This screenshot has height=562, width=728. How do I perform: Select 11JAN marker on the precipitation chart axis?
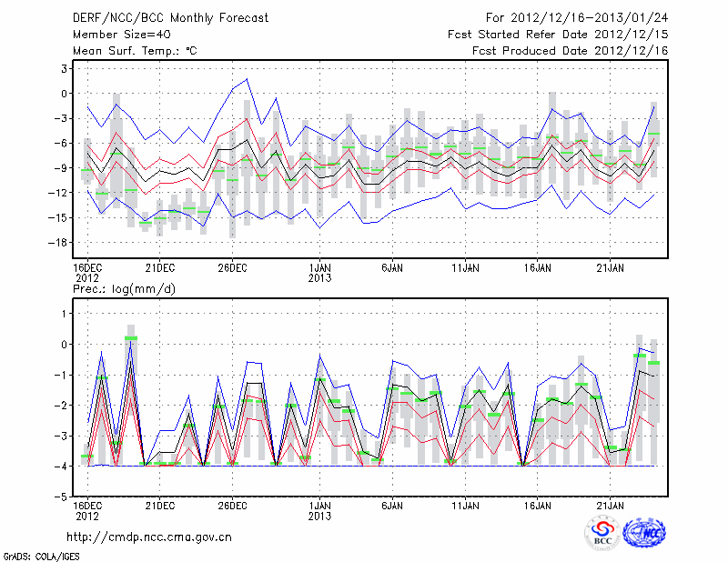pos(465,505)
